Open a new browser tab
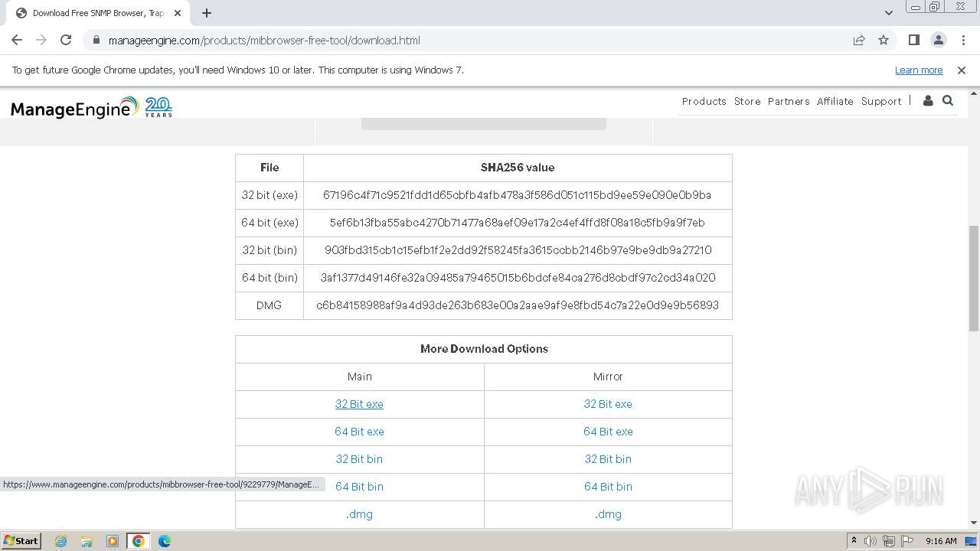The image size is (980, 551). tap(207, 12)
